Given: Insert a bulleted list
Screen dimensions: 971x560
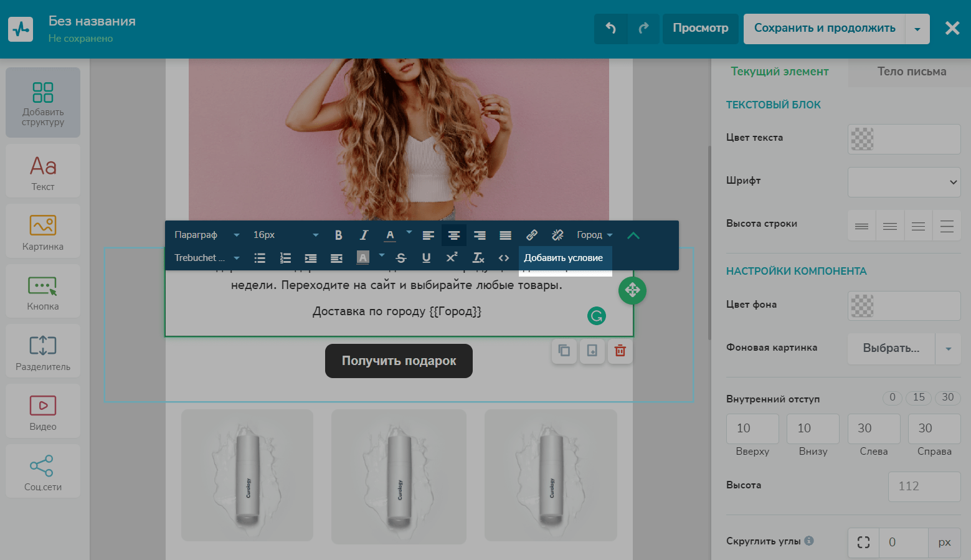Looking at the screenshot, I should 260,258.
